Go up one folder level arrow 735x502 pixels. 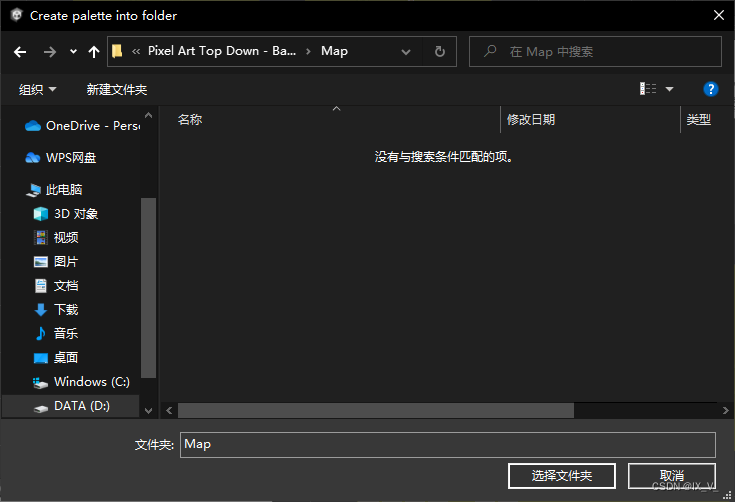(x=94, y=52)
